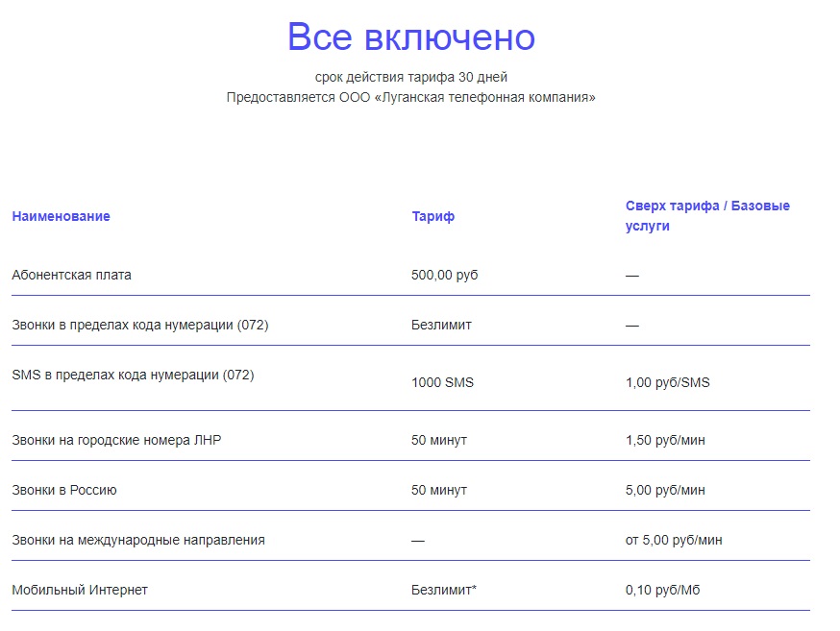
Task: Select the '500,00 руб' price cell
Action: tap(444, 275)
